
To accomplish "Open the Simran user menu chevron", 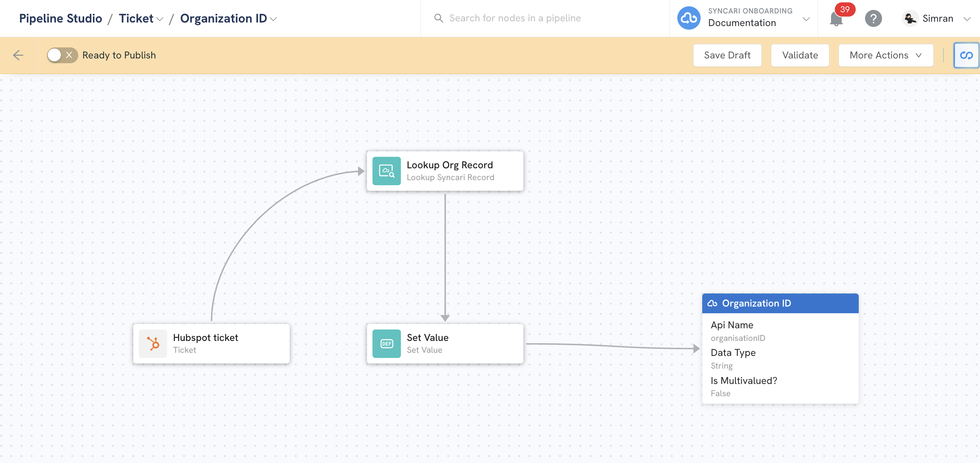I will tap(967, 19).
